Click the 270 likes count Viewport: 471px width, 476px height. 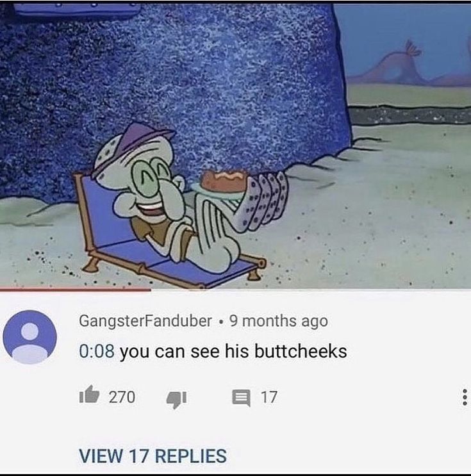pyautogui.click(x=122, y=397)
